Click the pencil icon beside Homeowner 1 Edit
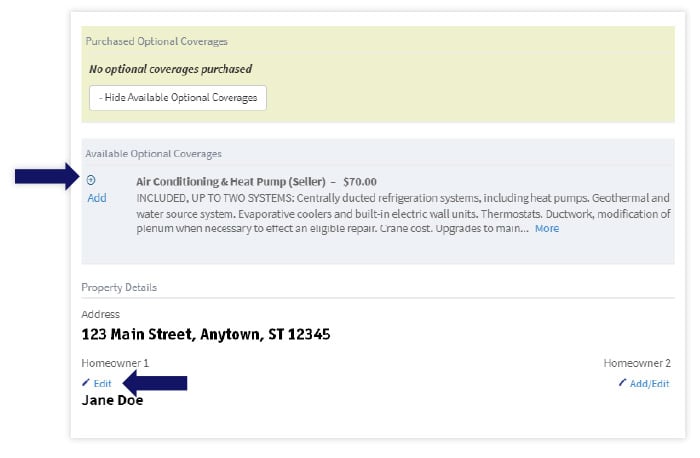Image resolution: width=700 pixels, height=458 pixels. [86, 383]
